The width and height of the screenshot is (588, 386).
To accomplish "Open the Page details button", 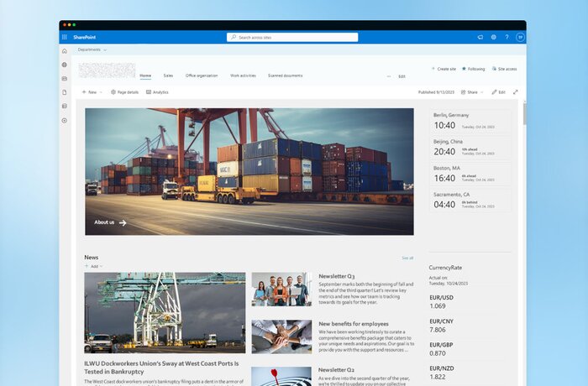I will [x=124, y=92].
